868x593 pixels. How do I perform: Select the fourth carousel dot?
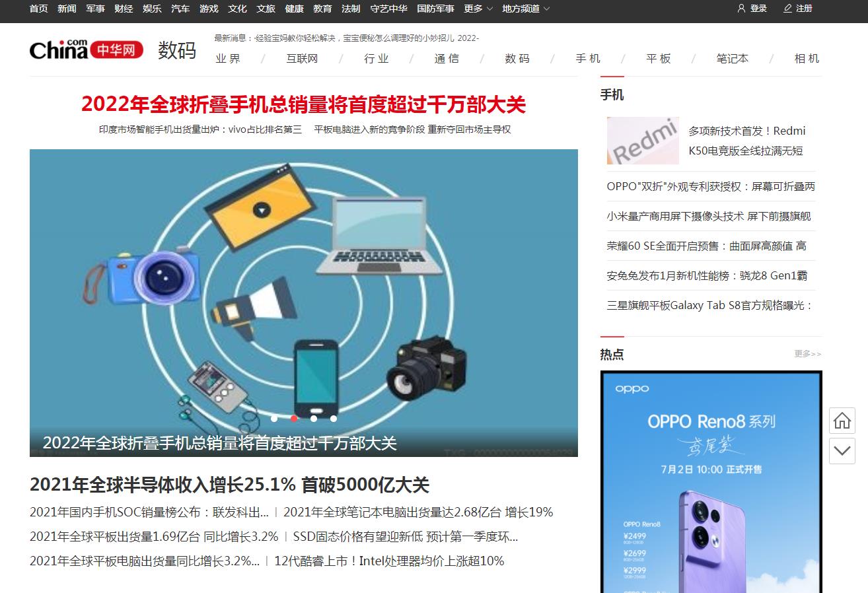coord(334,418)
